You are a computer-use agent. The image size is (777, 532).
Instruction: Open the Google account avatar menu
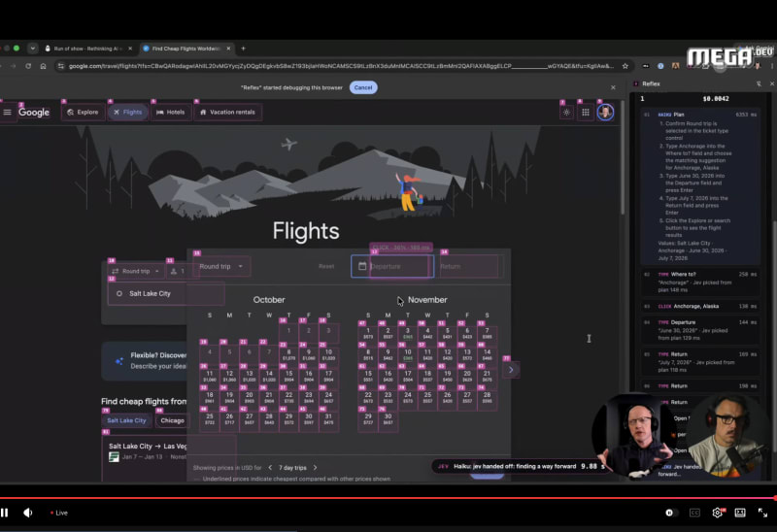pyautogui.click(x=605, y=113)
